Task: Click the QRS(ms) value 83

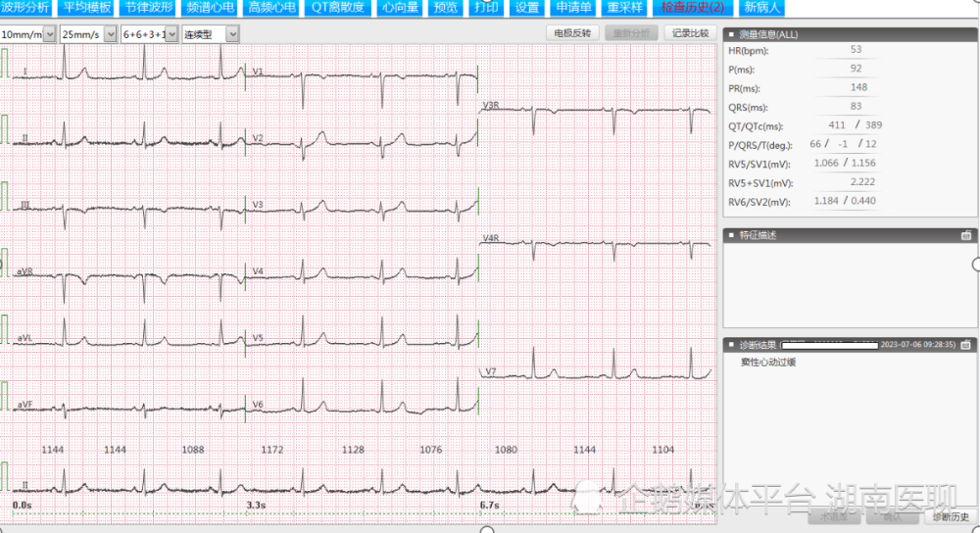Action: (856, 106)
